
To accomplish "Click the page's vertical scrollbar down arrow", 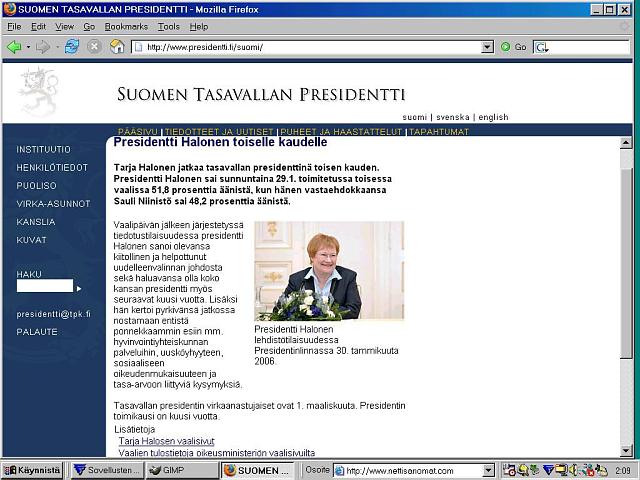I will click(627, 450).
